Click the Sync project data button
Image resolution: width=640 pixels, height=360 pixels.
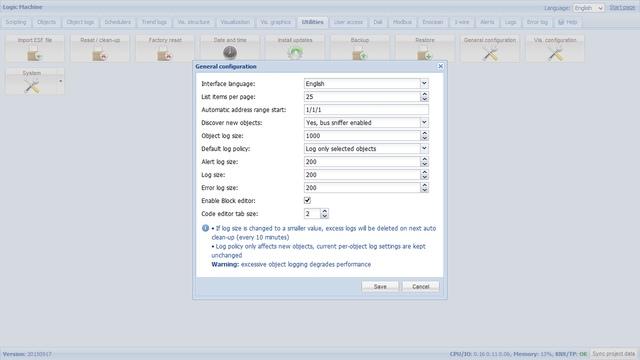[613, 354]
